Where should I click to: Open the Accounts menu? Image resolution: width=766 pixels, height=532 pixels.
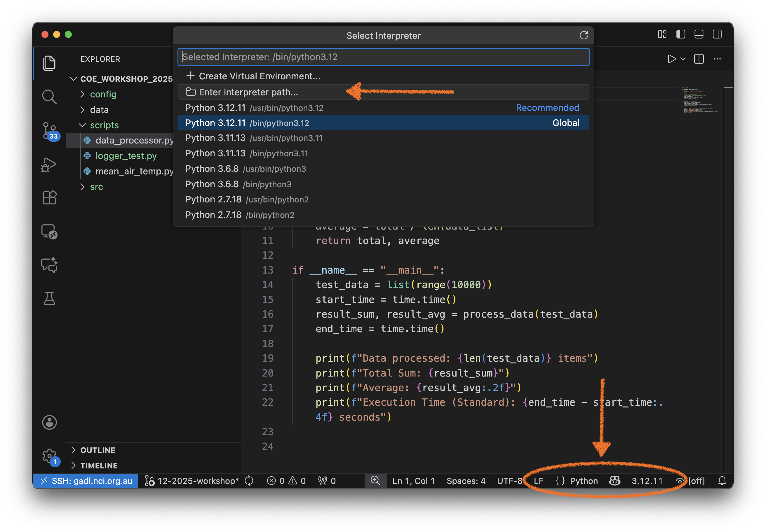point(49,423)
